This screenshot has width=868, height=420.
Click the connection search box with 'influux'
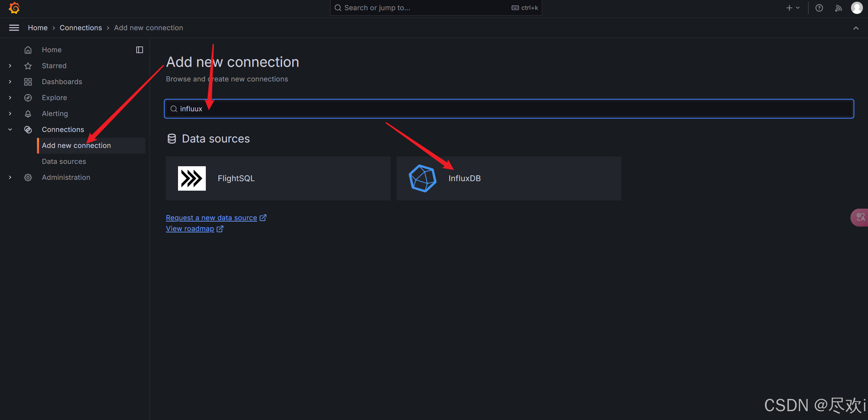coord(509,109)
